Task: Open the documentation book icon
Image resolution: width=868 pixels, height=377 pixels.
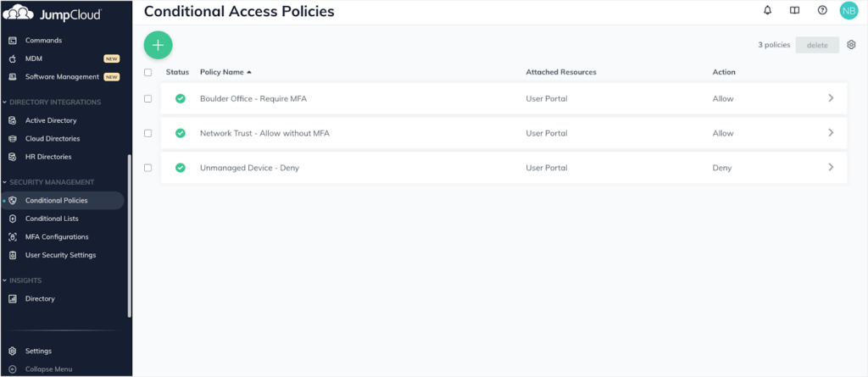Action: tap(794, 10)
